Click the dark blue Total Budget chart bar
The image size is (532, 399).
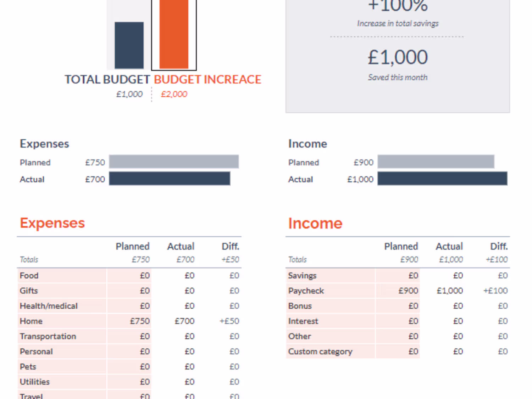click(129, 45)
